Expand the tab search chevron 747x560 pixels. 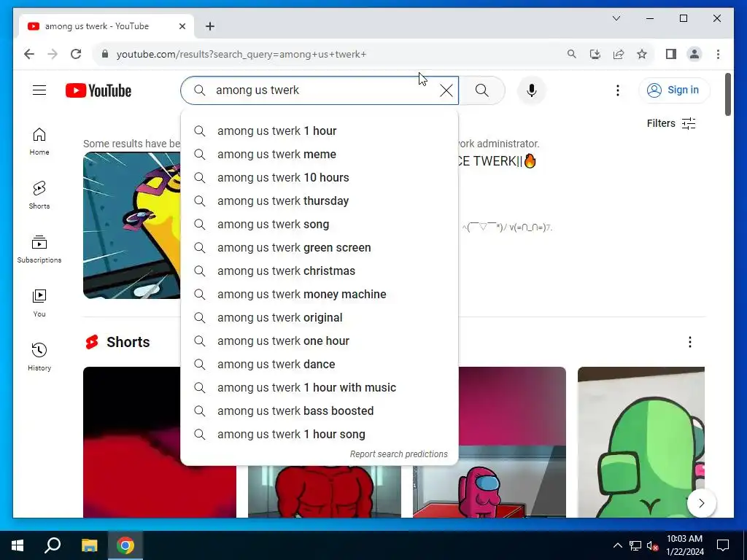[616, 18]
